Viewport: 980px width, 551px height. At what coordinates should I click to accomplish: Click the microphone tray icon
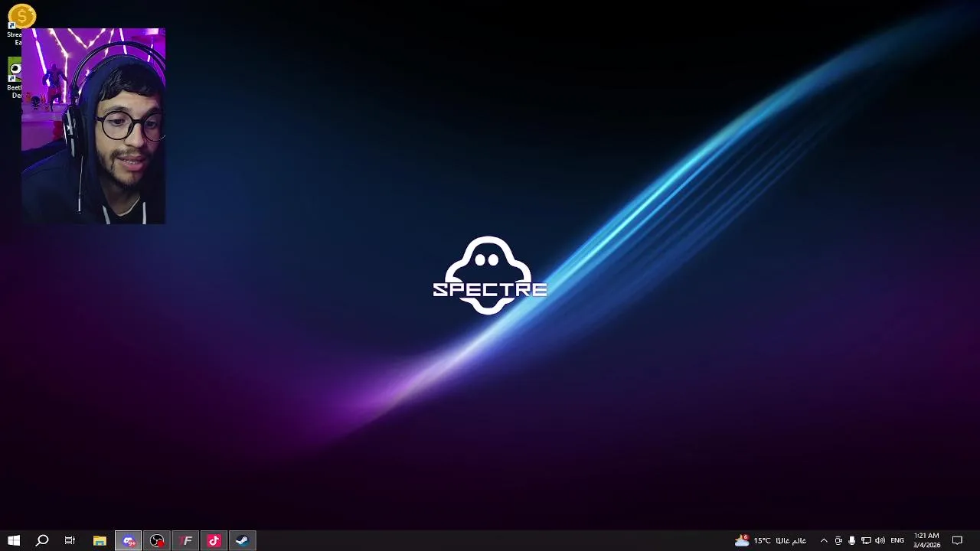click(851, 540)
